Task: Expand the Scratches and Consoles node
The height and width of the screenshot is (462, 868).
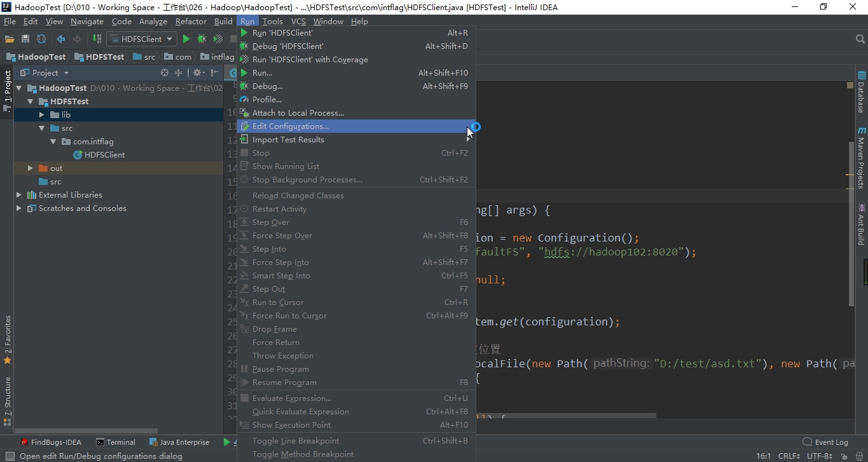Action: click(x=19, y=208)
